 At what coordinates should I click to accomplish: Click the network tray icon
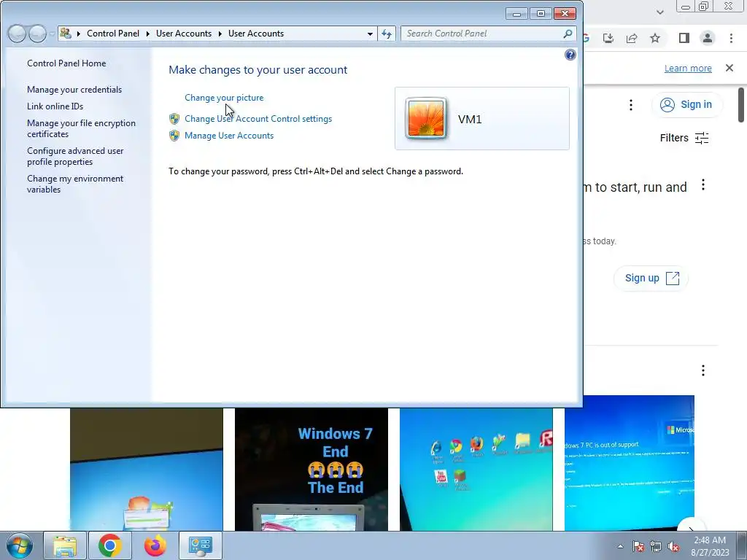656,546
